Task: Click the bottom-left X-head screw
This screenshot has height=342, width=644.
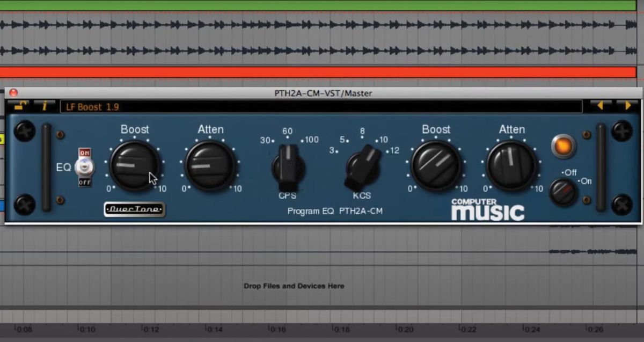Action: 24,206
